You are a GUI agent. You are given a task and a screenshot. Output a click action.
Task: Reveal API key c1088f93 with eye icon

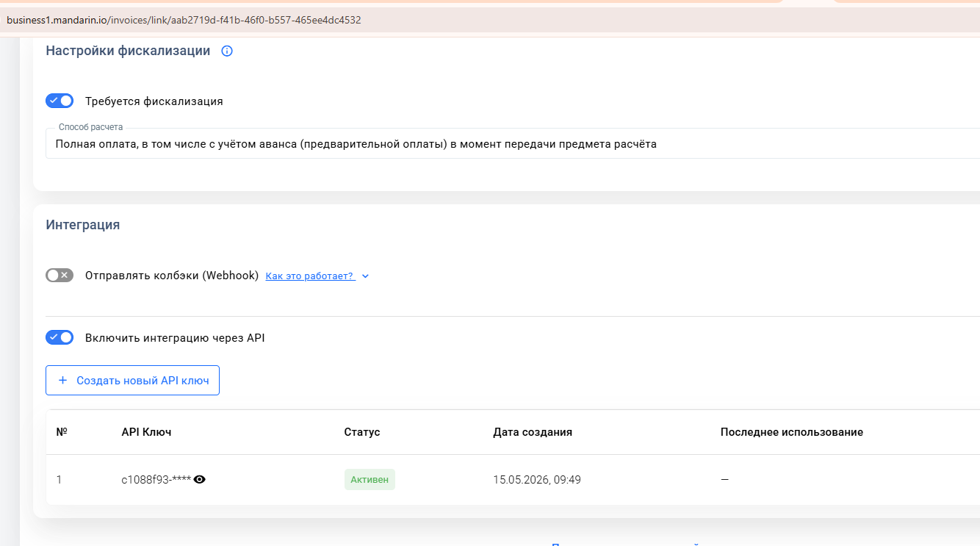199,479
